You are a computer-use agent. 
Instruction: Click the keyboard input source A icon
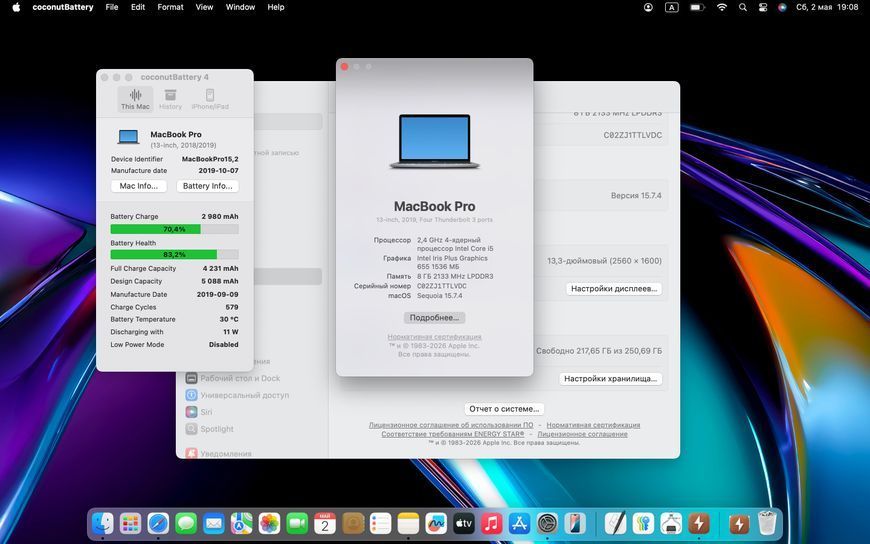tap(671, 7)
